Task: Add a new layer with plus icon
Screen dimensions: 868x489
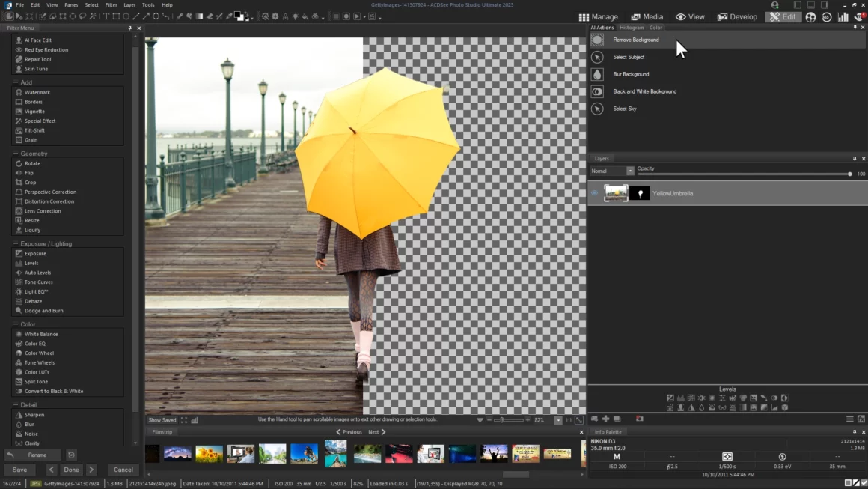Action: (x=605, y=419)
